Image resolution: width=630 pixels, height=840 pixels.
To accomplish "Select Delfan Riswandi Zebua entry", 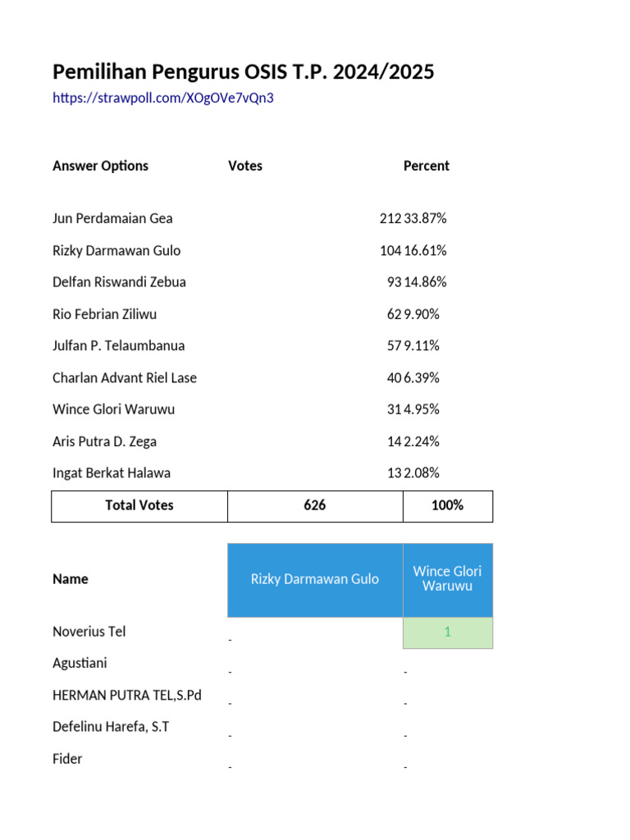I will pyautogui.click(x=119, y=282).
